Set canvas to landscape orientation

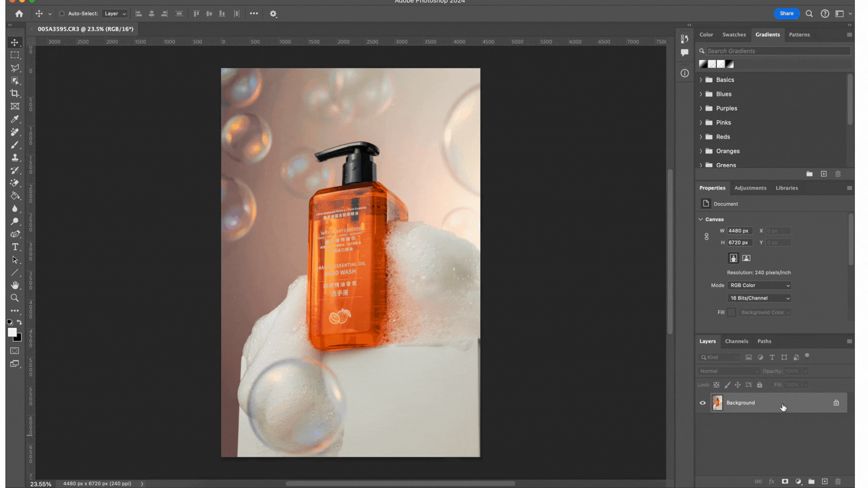pos(746,258)
